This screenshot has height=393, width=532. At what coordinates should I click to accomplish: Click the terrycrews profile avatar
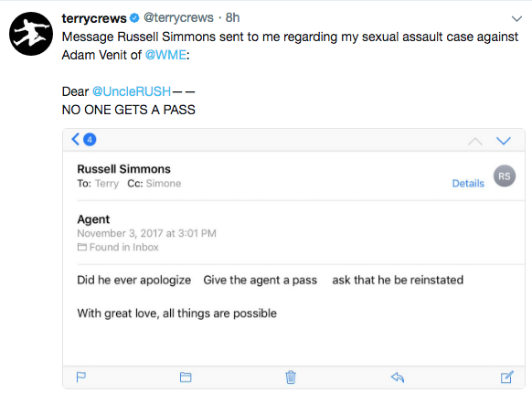[x=31, y=34]
